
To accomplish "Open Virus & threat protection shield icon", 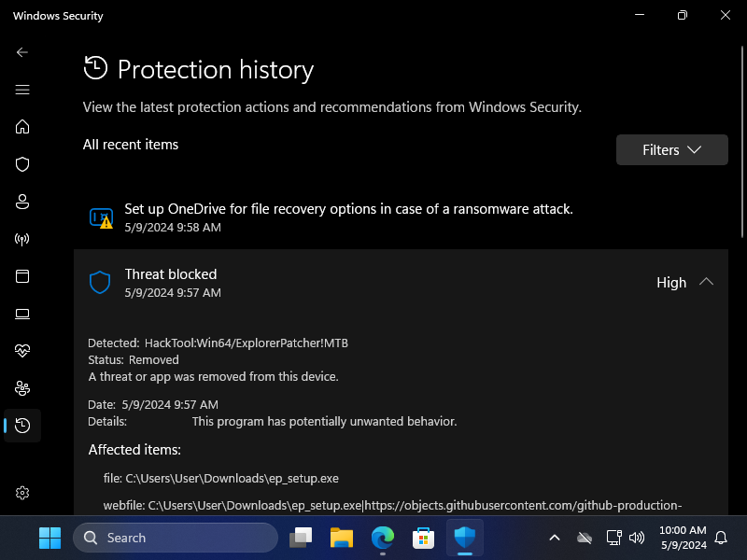I will pos(22,164).
